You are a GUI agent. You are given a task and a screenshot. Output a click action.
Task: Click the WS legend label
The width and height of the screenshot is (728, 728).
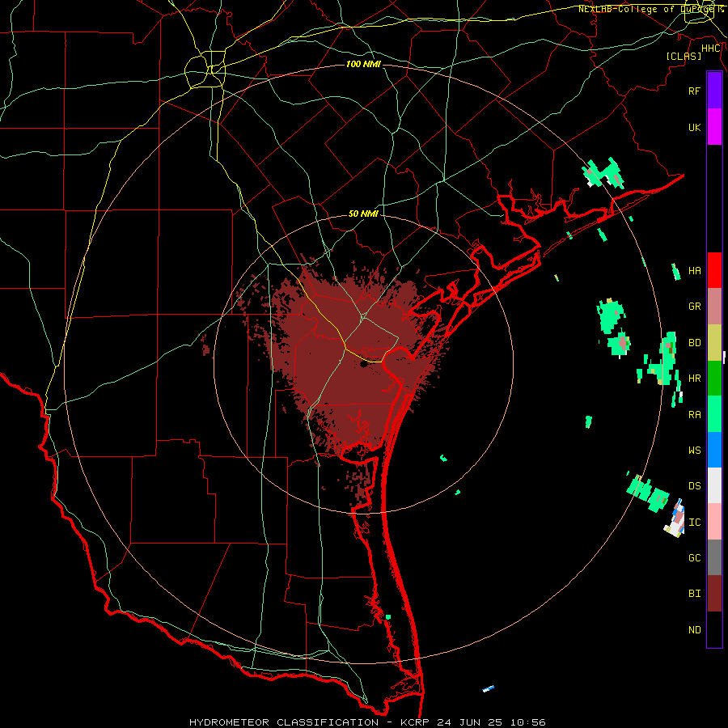click(x=695, y=451)
